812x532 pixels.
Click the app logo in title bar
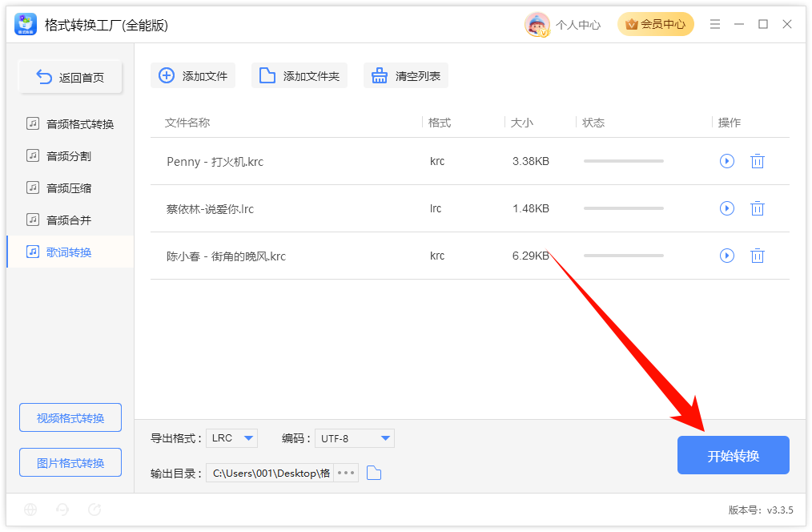[26, 24]
